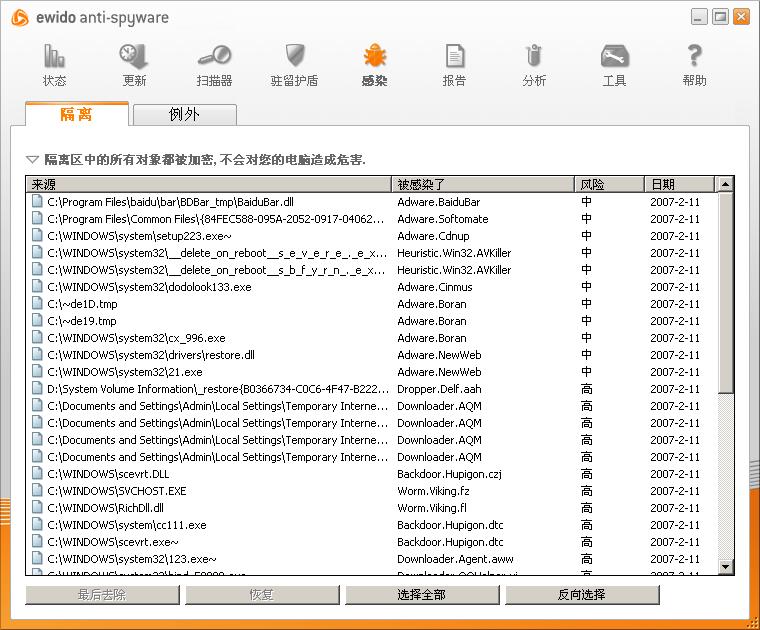760x630 pixels.
Task: Open the 更新 update section icon
Action: coord(134,56)
